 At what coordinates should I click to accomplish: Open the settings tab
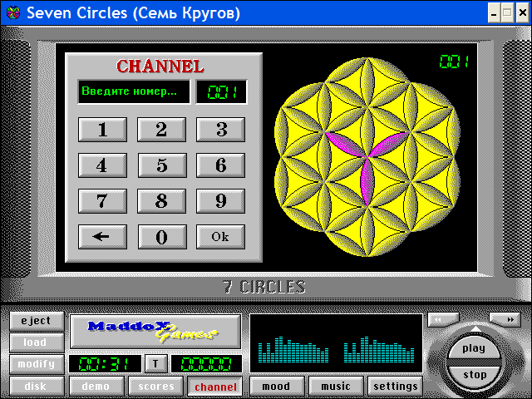(396, 386)
